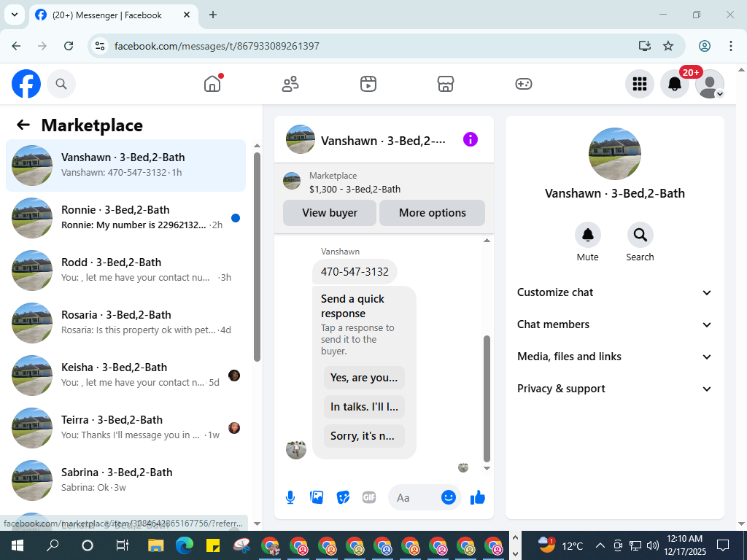Open the Notifications bell with 20+ badge
This screenshot has height=560, width=747.
tap(675, 84)
